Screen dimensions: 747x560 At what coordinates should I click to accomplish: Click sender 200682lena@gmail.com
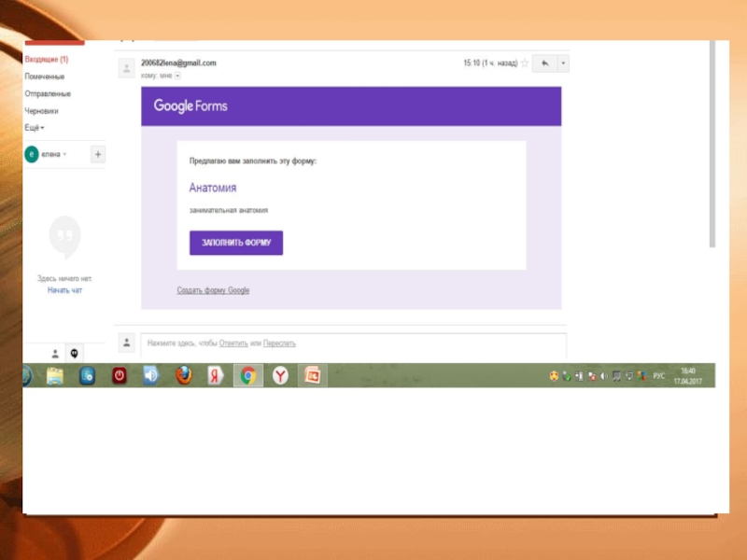[178, 63]
